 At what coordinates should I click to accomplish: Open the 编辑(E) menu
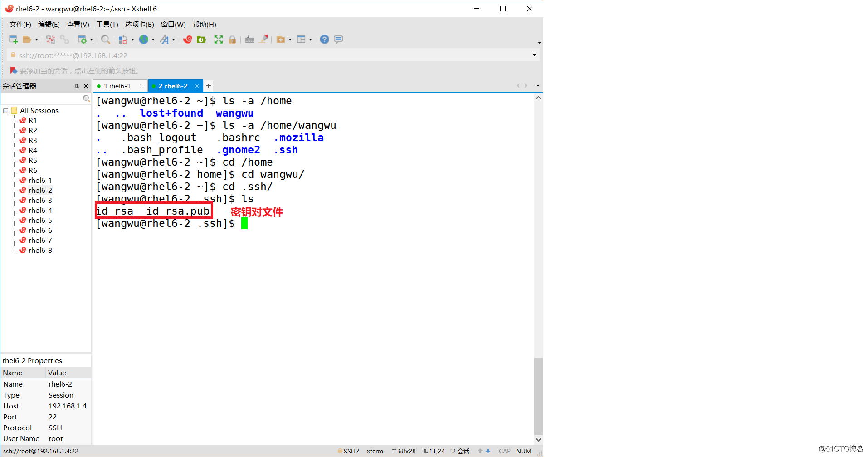click(x=49, y=25)
